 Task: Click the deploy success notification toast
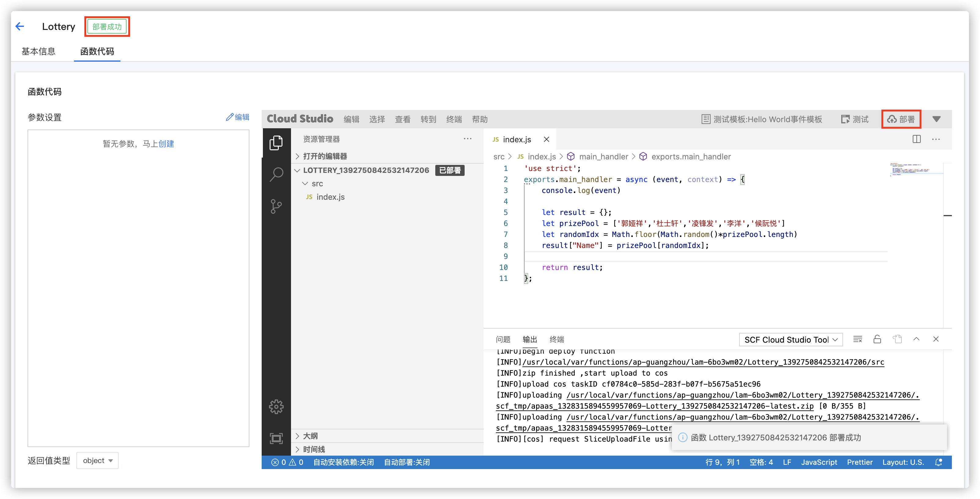click(x=809, y=437)
